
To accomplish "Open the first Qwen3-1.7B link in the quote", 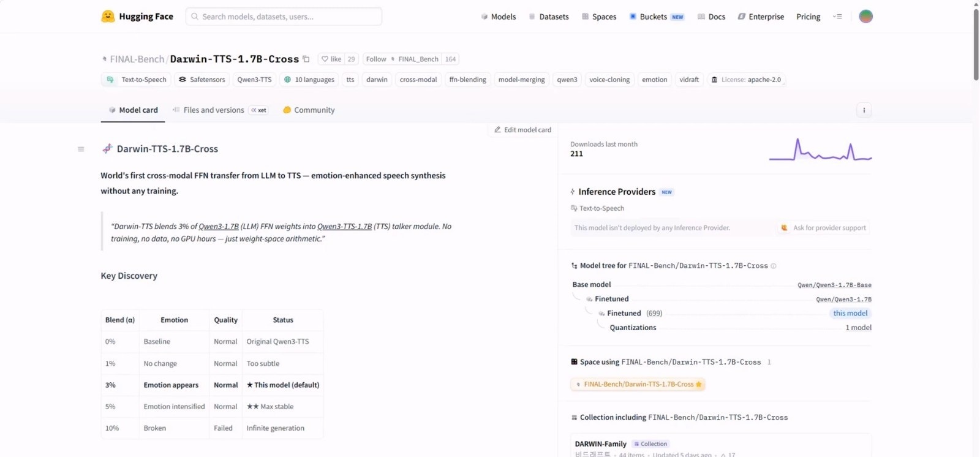I will tap(219, 227).
